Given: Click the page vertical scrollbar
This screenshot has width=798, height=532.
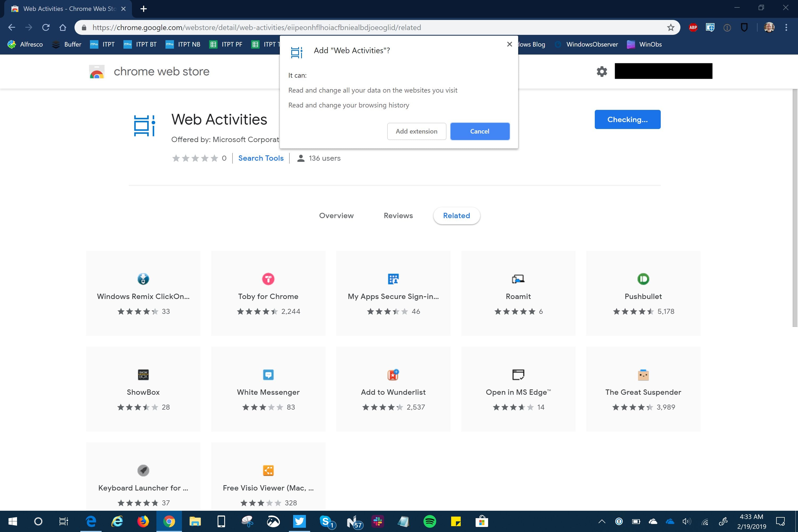Looking at the screenshot, I should (x=795, y=208).
